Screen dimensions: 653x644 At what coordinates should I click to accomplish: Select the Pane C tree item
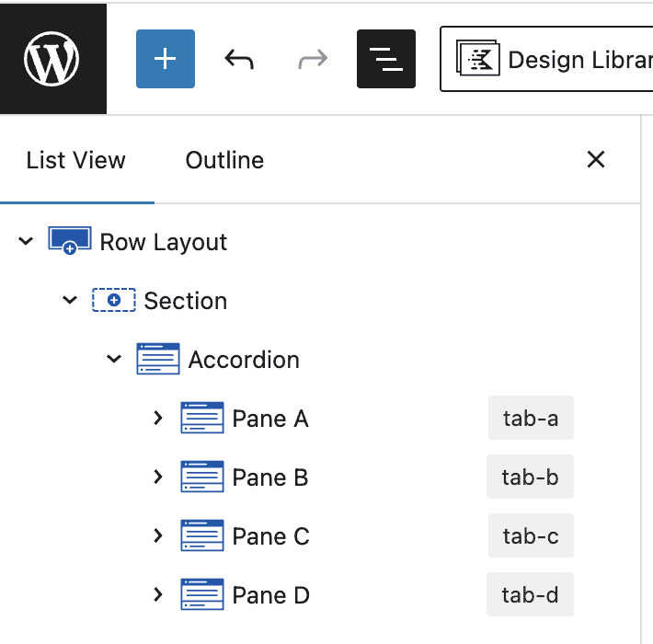(270, 536)
